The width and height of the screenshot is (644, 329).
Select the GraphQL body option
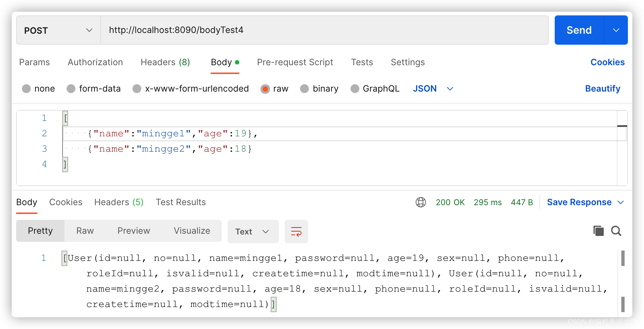coord(355,89)
